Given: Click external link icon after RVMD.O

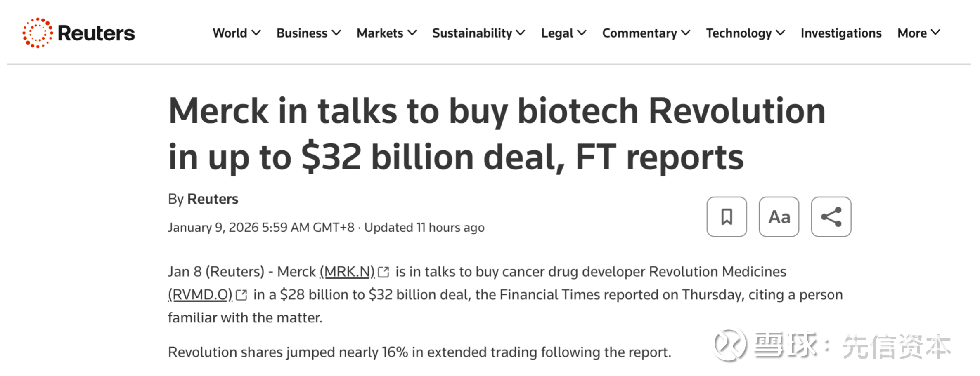Looking at the screenshot, I should (241, 295).
